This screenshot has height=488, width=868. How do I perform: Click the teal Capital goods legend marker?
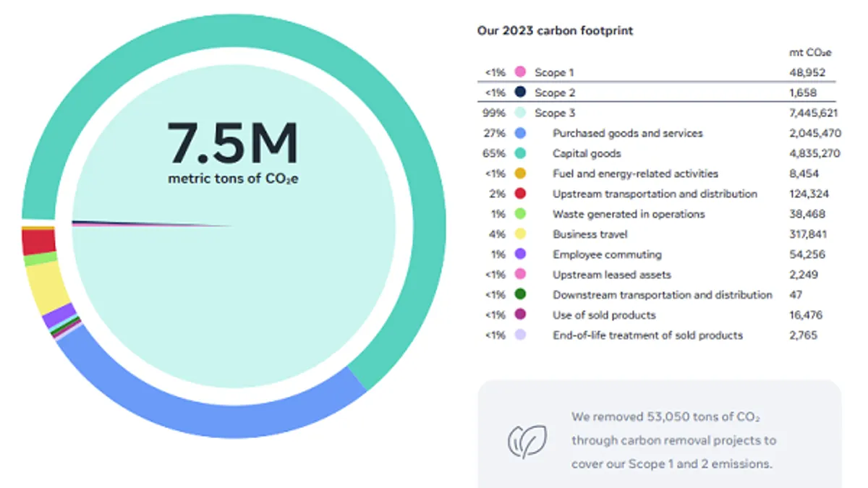(519, 153)
